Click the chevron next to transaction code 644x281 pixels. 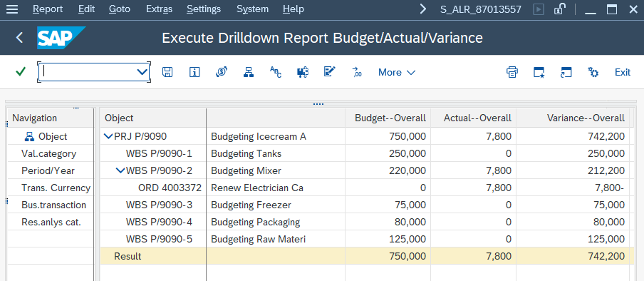[x=423, y=9]
